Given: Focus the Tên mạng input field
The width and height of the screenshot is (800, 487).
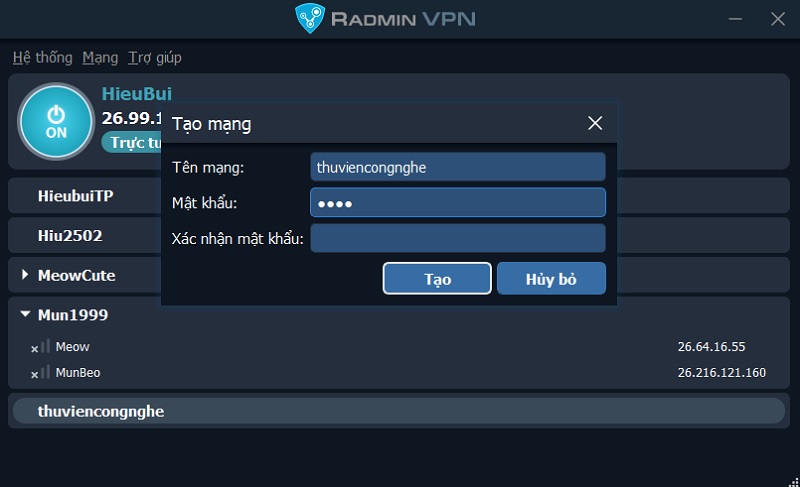Looking at the screenshot, I should pos(458,167).
